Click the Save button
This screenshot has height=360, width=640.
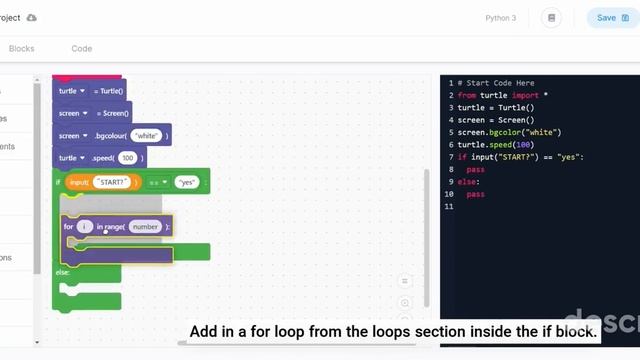[x=613, y=18]
